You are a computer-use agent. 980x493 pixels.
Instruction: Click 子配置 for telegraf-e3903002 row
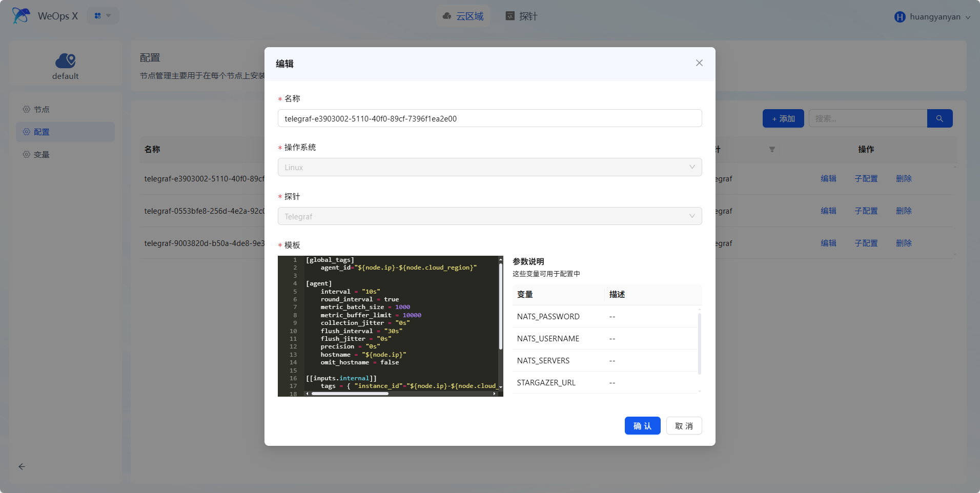tap(866, 179)
